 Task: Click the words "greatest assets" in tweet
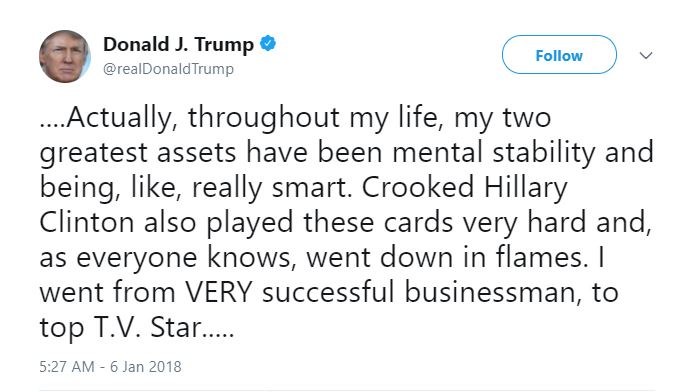[x=138, y=153]
